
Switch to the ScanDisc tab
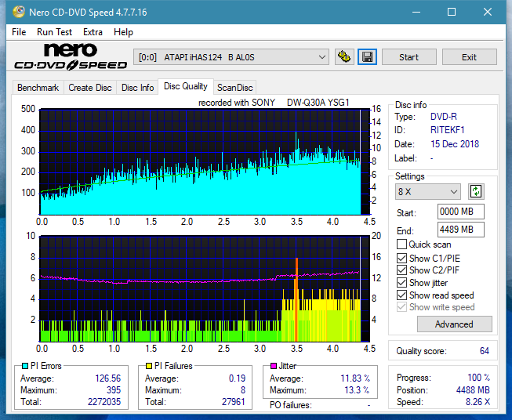click(x=234, y=88)
